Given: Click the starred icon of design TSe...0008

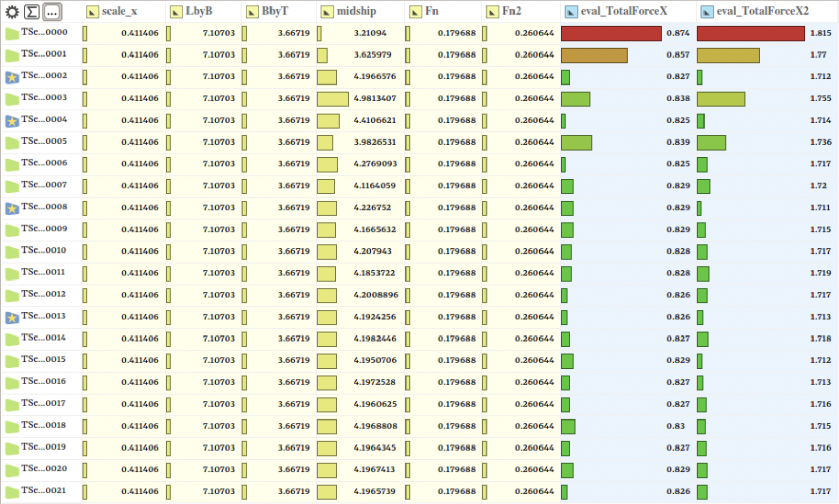Looking at the screenshot, I should [x=12, y=208].
